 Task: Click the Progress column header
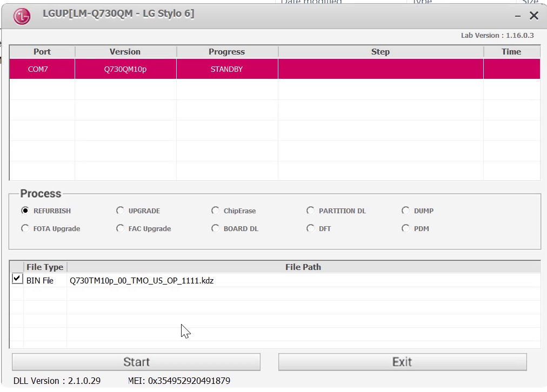coord(226,51)
